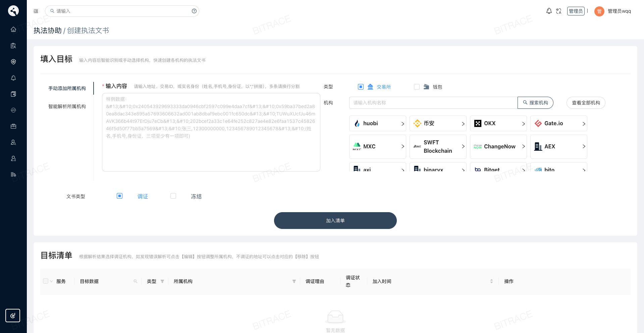Focus the top search input
Screen dimensions: 644x333
(x=122, y=11)
